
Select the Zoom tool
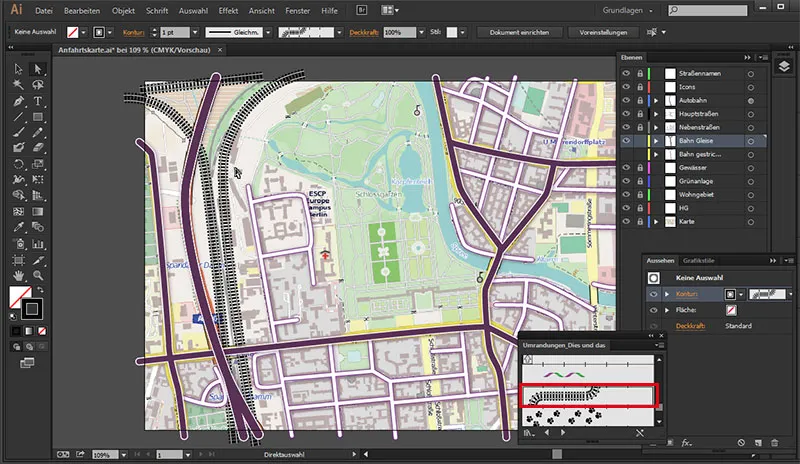[x=37, y=276]
